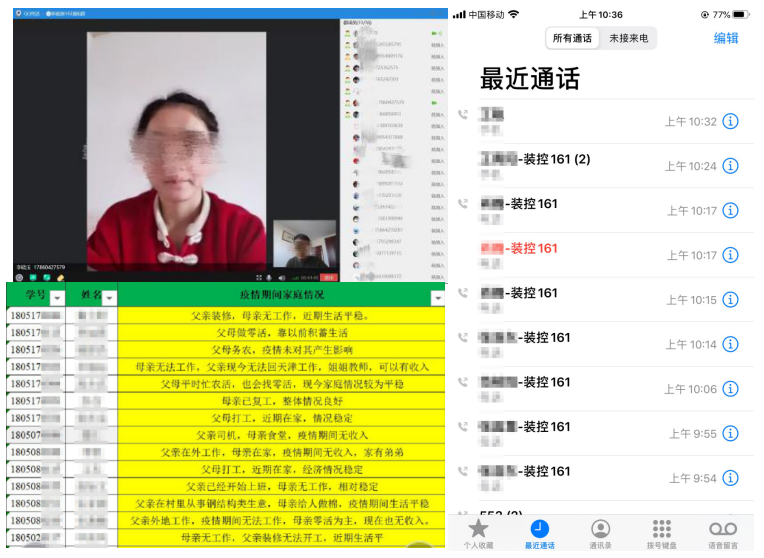Viewport: 764px width, 558px height.
Task: Switch to 所有通话 segment
Action: (573, 39)
